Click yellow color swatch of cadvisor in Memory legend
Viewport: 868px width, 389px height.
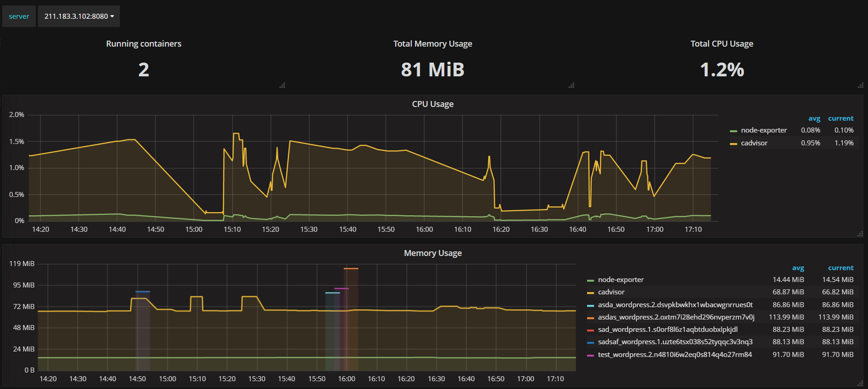coord(590,293)
